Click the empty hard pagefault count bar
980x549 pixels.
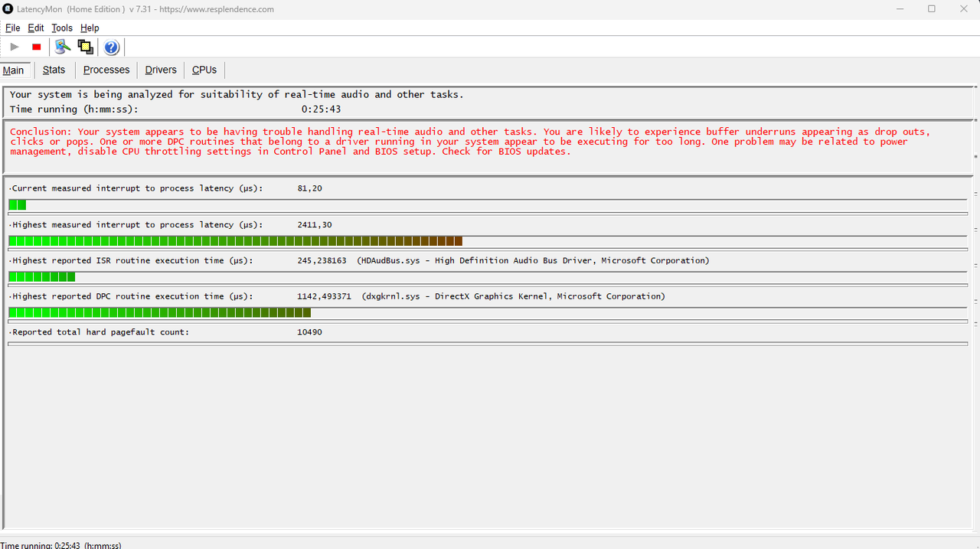[x=487, y=344]
